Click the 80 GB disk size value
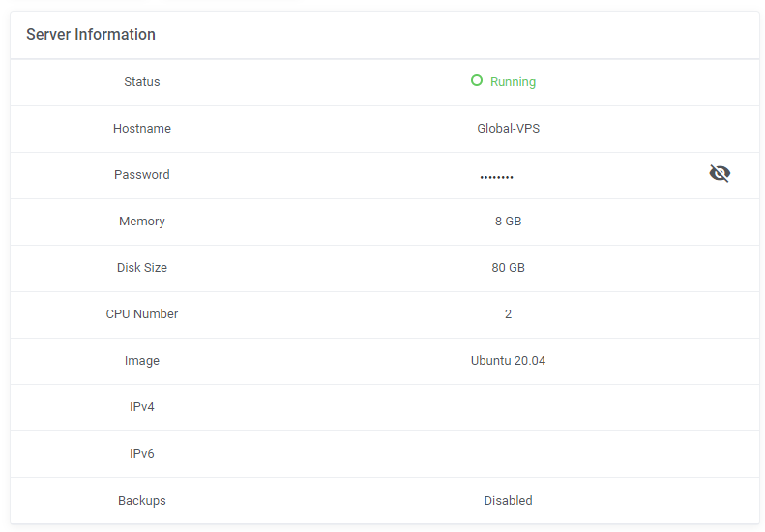Screen dimensions: 765x532 pos(508,268)
